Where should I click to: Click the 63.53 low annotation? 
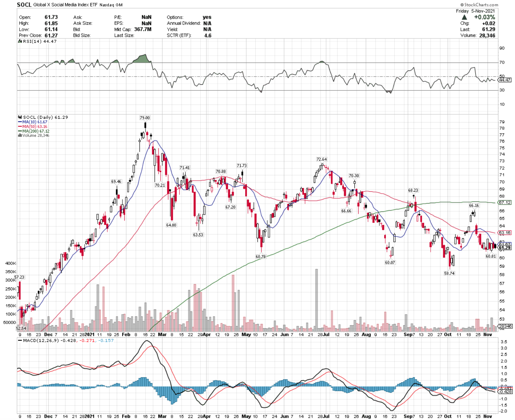pos(198,235)
